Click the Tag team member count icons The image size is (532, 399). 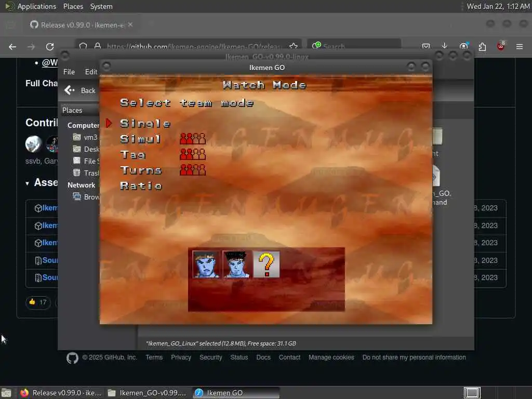pyautogui.click(x=192, y=154)
